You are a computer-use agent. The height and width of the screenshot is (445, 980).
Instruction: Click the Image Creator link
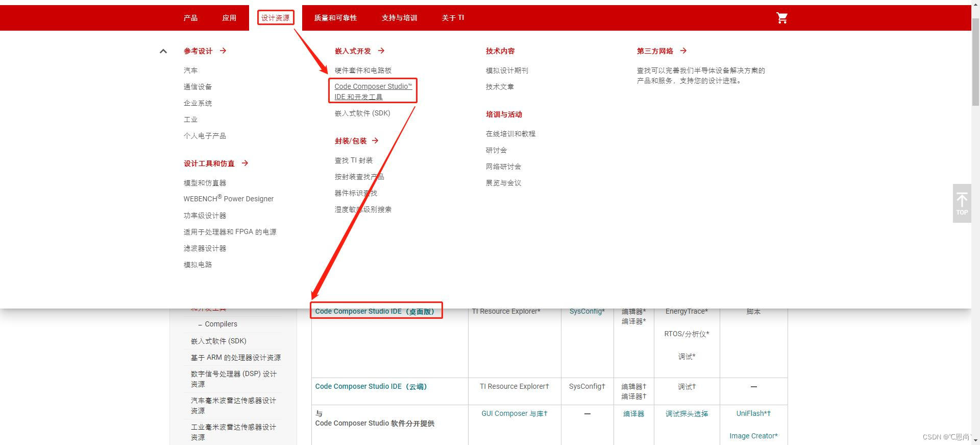point(753,436)
